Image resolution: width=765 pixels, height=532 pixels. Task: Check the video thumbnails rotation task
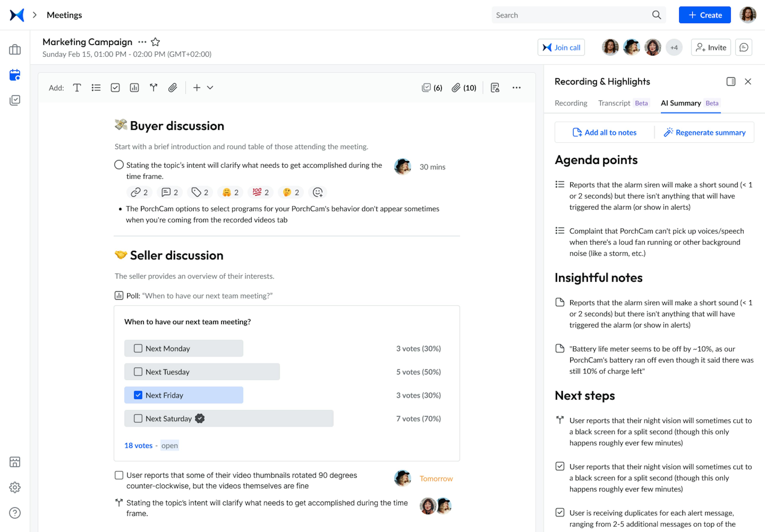(x=119, y=475)
